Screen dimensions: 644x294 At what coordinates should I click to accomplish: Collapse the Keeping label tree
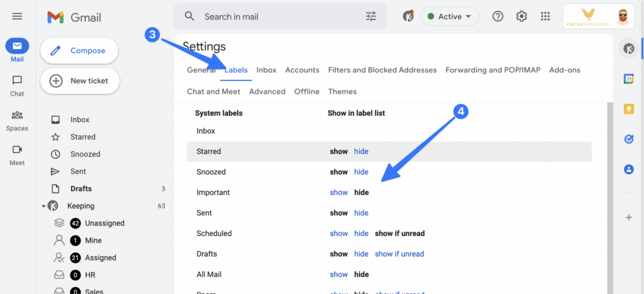point(43,206)
